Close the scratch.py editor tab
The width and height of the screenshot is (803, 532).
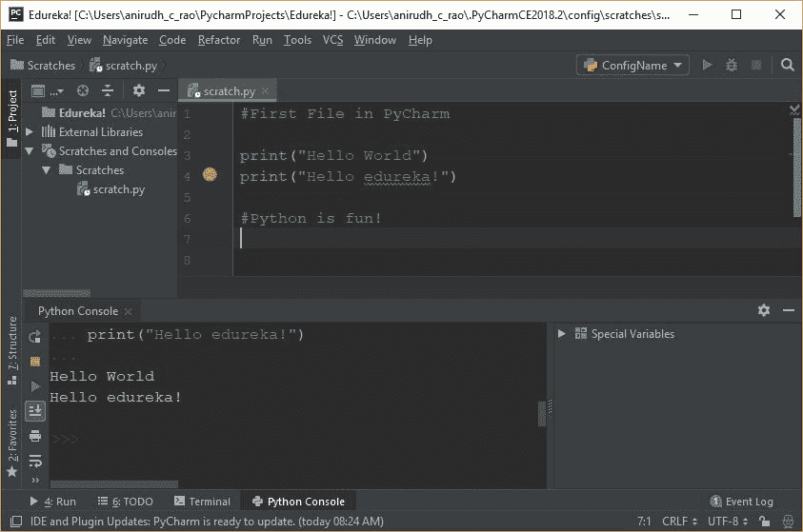(265, 91)
